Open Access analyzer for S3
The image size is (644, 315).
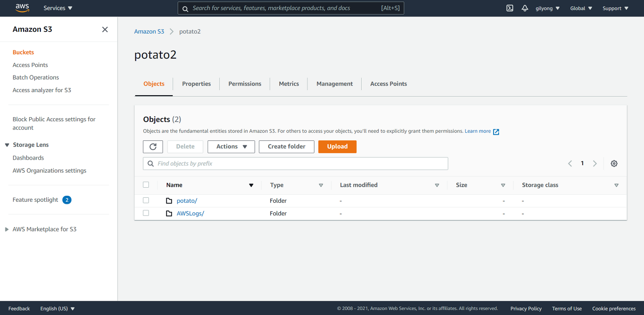coord(42,90)
